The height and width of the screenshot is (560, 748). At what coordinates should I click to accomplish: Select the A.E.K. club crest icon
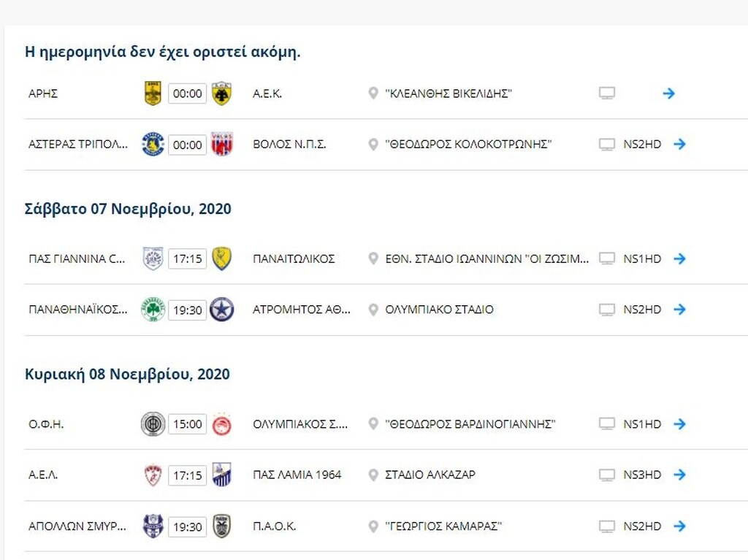click(221, 93)
